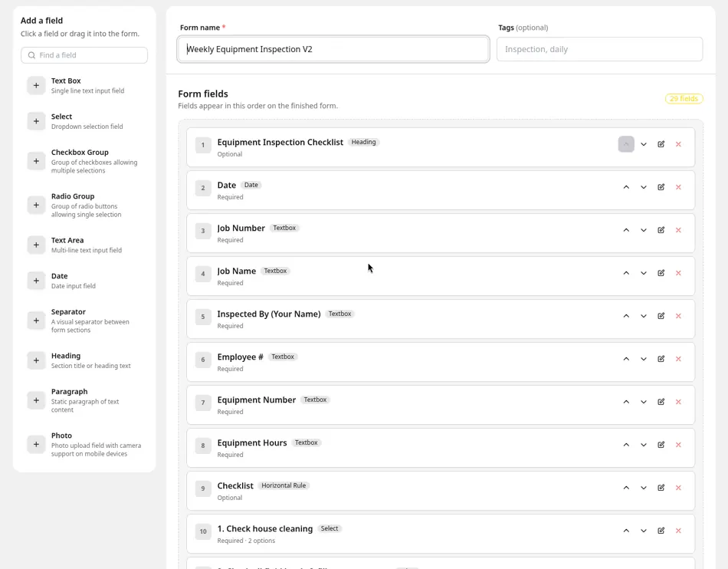Edit the Equipment Hours field
Screen dimensions: 728x569
[661, 445]
